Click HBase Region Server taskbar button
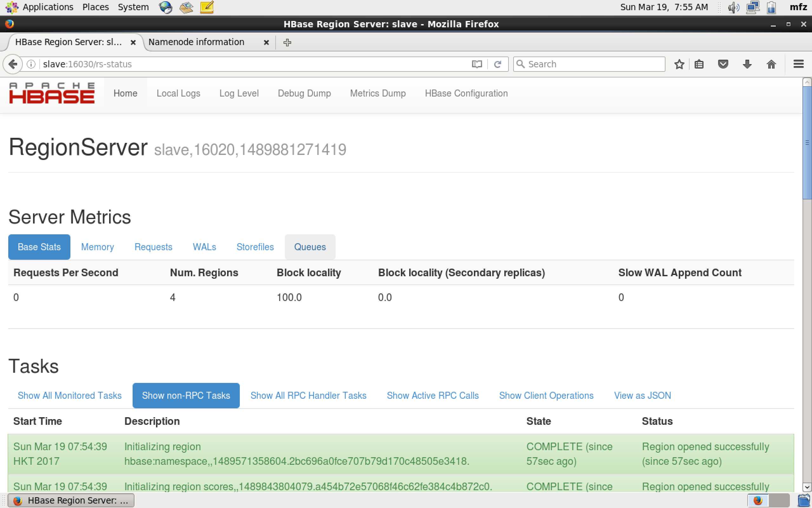 point(71,500)
